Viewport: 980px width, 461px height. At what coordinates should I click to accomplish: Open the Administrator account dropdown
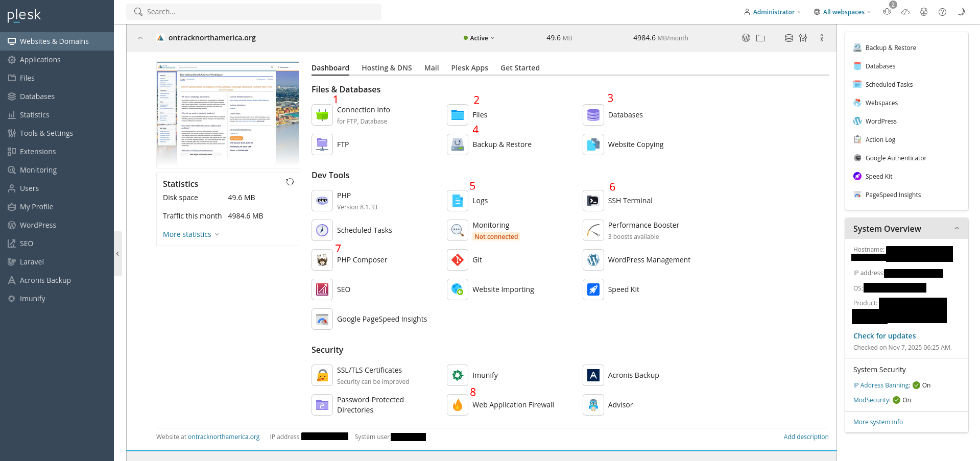point(773,12)
